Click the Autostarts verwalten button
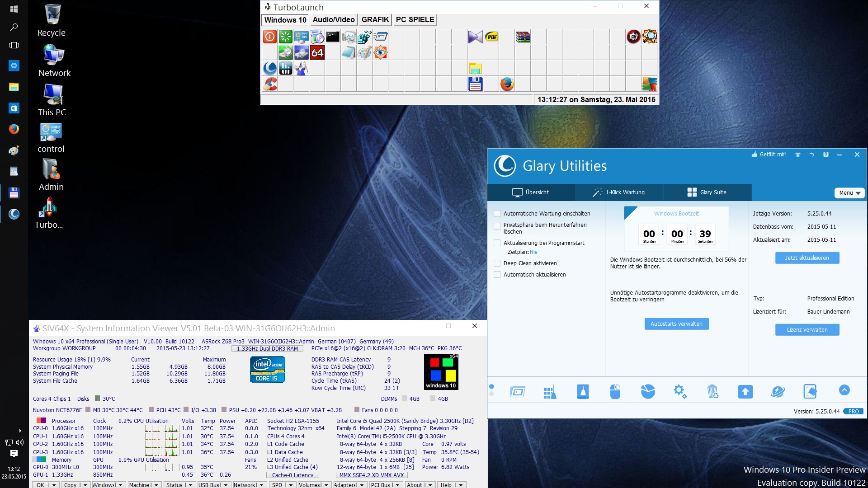Viewport: 868px width, 488px height. pos(676,324)
